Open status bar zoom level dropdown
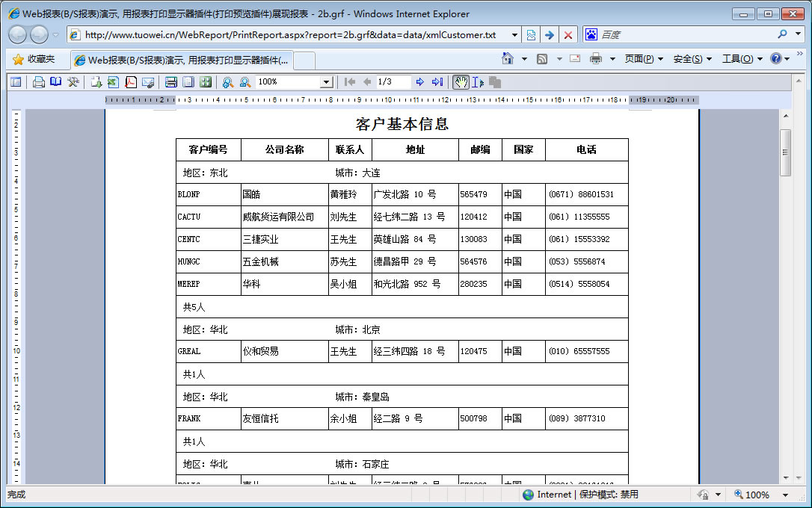This screenshot has height=508, width=812. [x=785, y=495]
